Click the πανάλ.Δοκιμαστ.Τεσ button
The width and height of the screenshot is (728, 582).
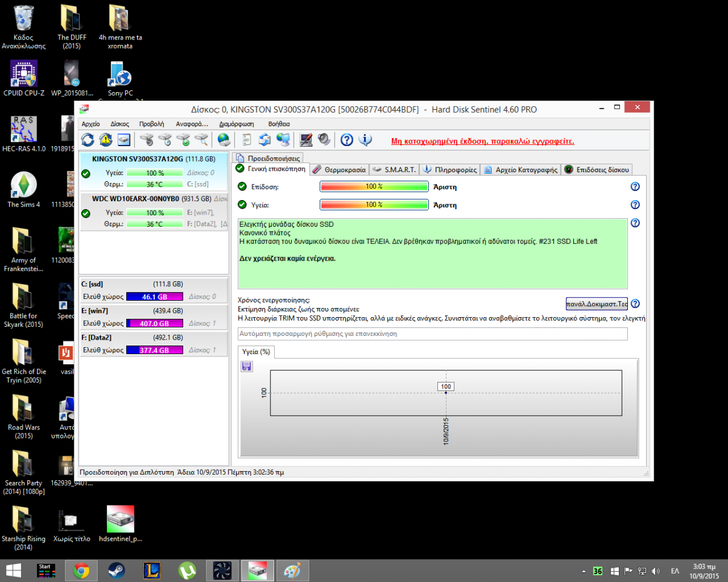coord(596,304)
